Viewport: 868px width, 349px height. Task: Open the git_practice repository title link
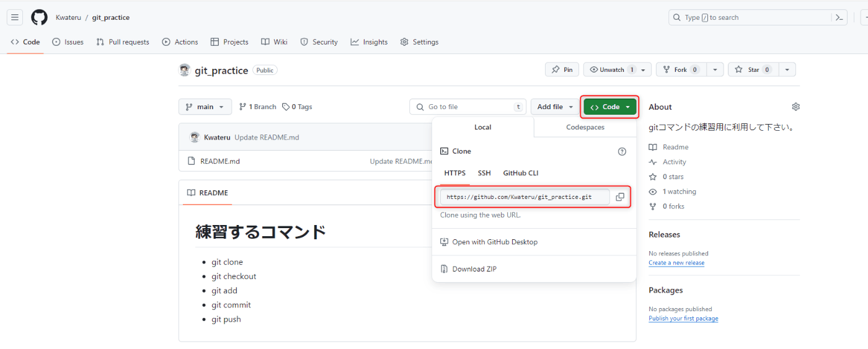221,71
